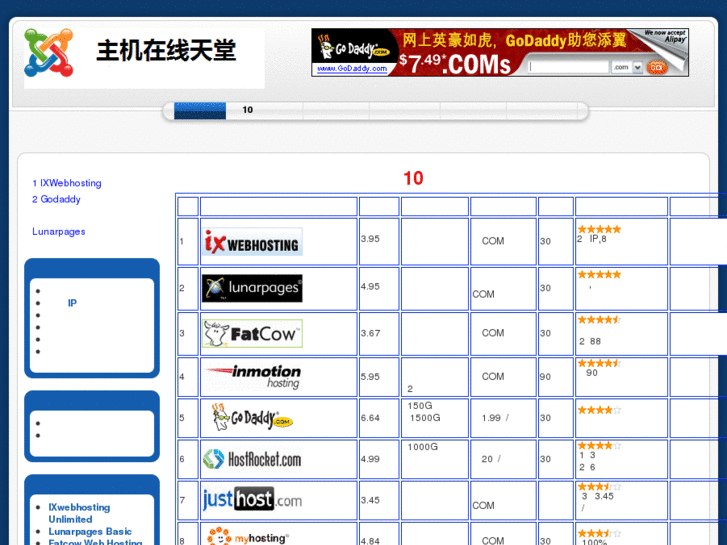This screenshot has width=727, height=545.
Task: Click the 3.67 price in FatCow row
Action: coord(370,333)
